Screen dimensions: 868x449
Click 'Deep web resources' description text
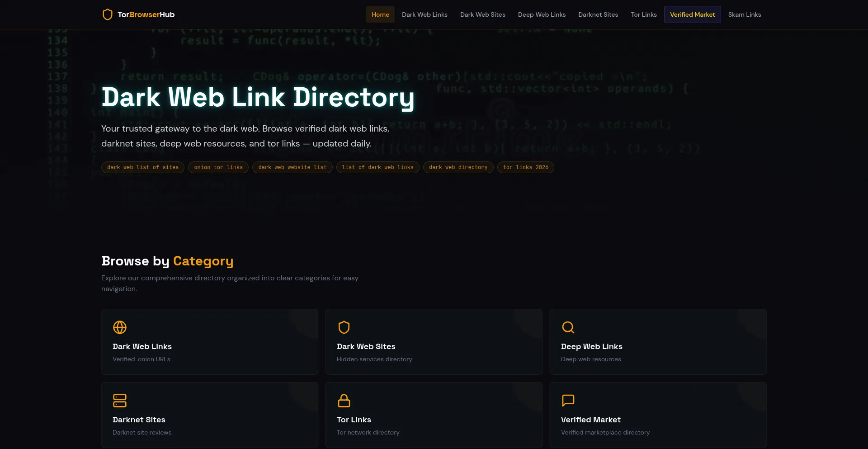(591, 359)
